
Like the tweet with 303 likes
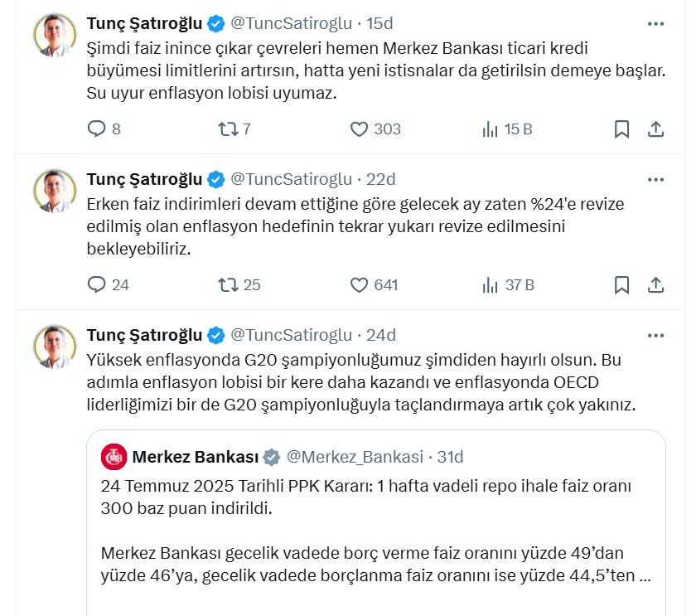pos(359,129)
